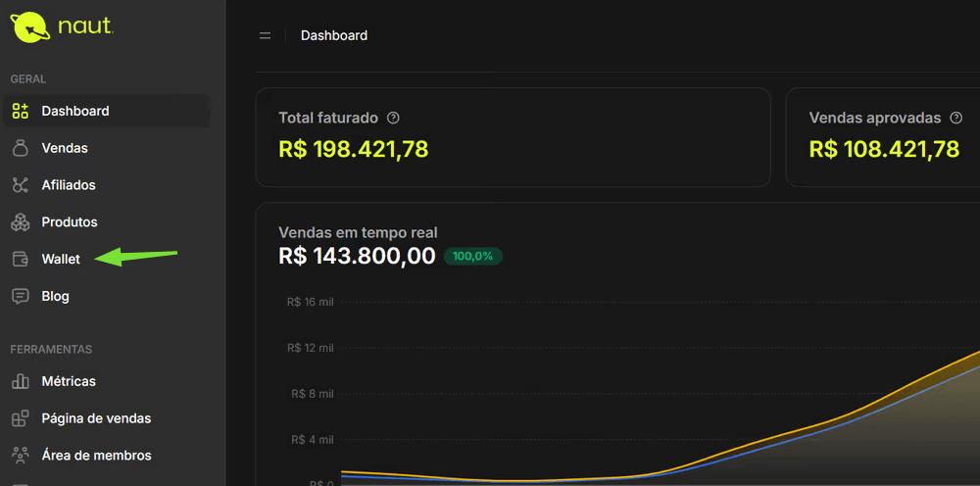Image resolution: width=980 pixels, height=486 pixels.
Task: Click help icon next to Vendas aprovadas
Action: pos(955,118)
